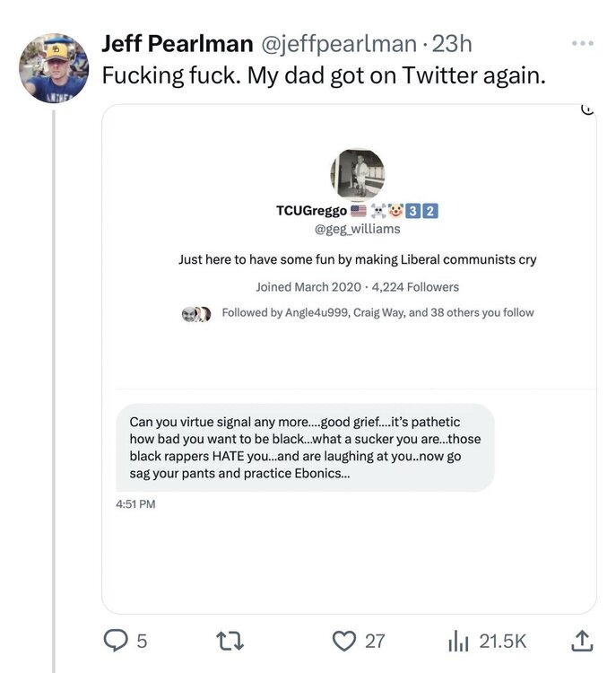
Task: Click Jeff Pearlman's profile picture
Action: (x=53, y=68)
